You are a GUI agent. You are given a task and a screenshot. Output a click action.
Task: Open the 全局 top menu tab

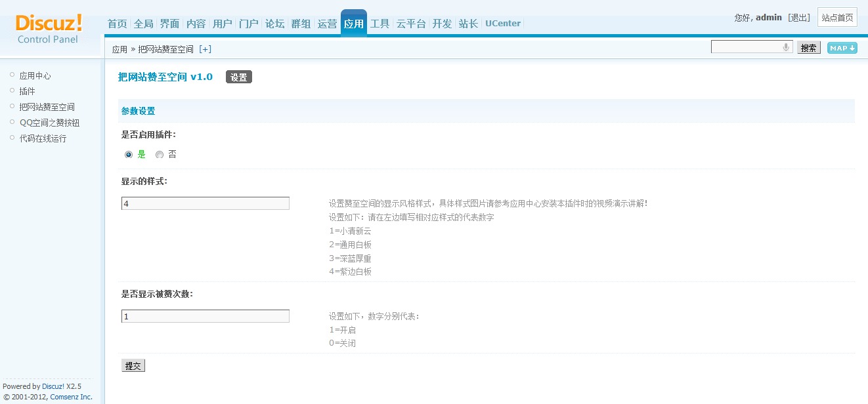pyautogui.click(x=143, y=24)
